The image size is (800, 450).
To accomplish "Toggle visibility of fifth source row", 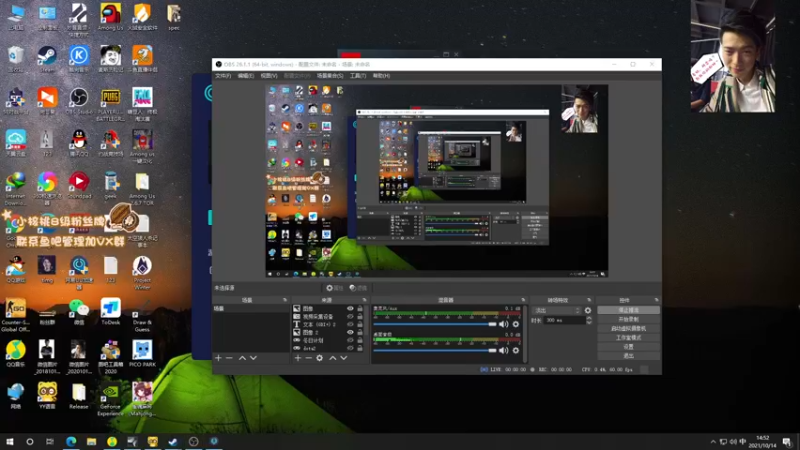I will coord(350,340).
